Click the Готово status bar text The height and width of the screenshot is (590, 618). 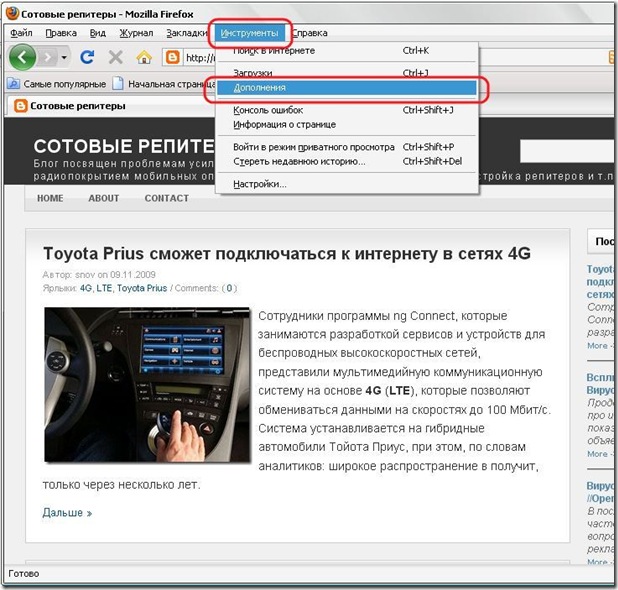pos(24,573)
